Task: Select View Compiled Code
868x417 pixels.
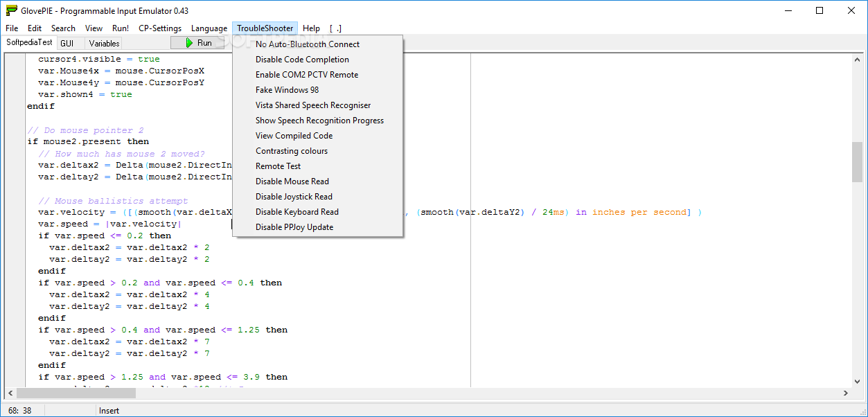Action: pos(318,136)
